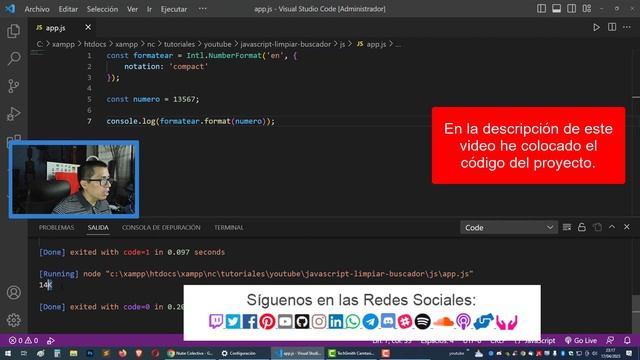Screen dimensions: 640x360
Task: Click the run debug status bar icon
Action: [x=51, y=340]
